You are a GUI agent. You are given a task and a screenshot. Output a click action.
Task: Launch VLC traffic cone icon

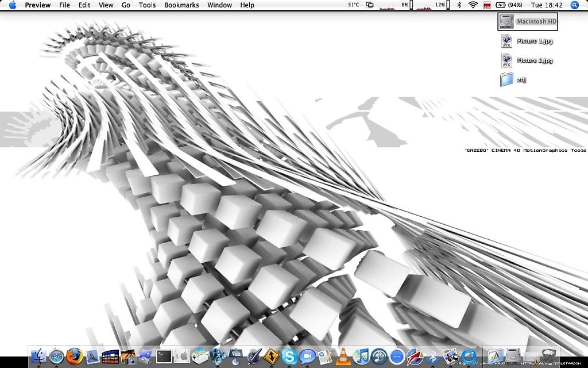343,356
